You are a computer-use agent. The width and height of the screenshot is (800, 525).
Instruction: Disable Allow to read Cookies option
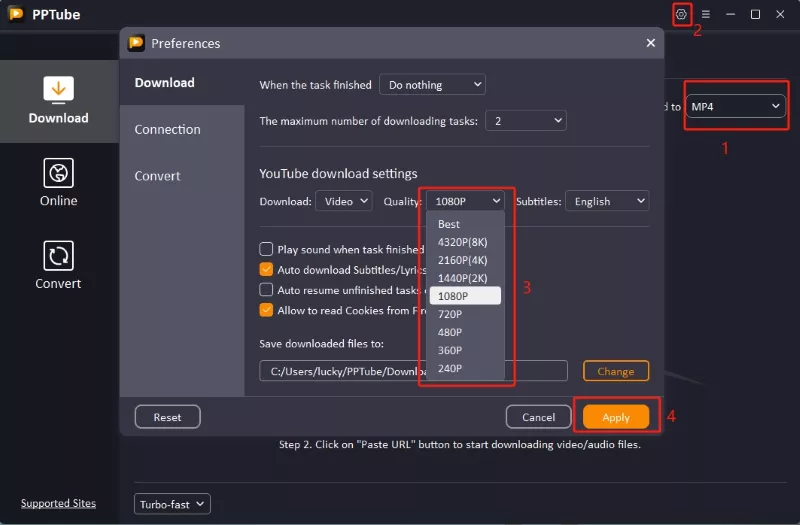coord(266,310)
